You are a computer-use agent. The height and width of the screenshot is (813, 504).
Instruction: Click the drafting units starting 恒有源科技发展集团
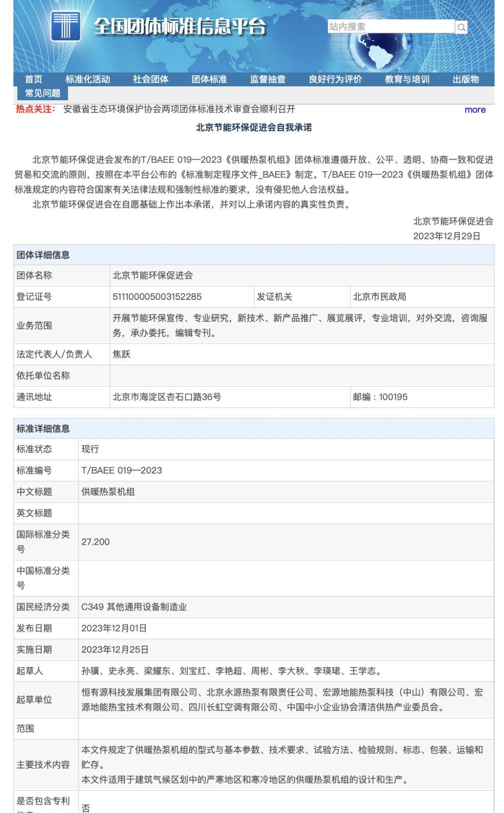click(x=282, y=700)
